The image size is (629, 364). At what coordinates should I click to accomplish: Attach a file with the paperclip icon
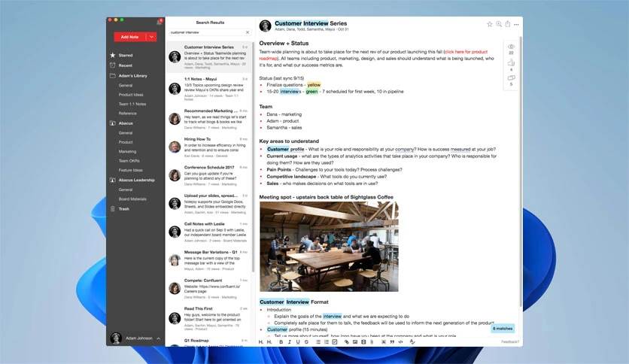point(372,342)
